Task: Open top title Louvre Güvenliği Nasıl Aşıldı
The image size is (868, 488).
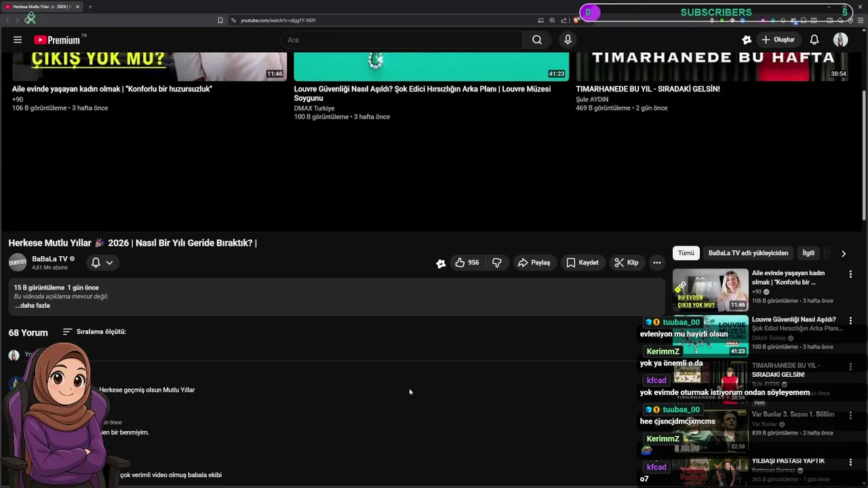Action: (422, 94)
